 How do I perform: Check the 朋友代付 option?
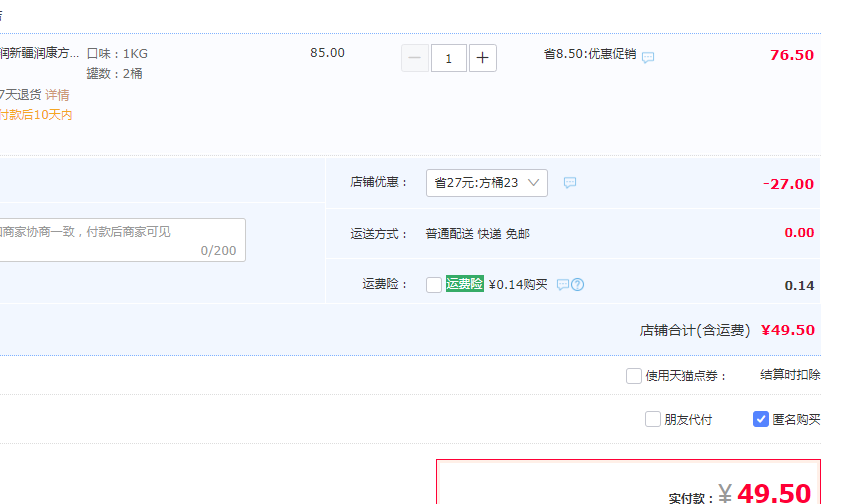click(653, 419)
